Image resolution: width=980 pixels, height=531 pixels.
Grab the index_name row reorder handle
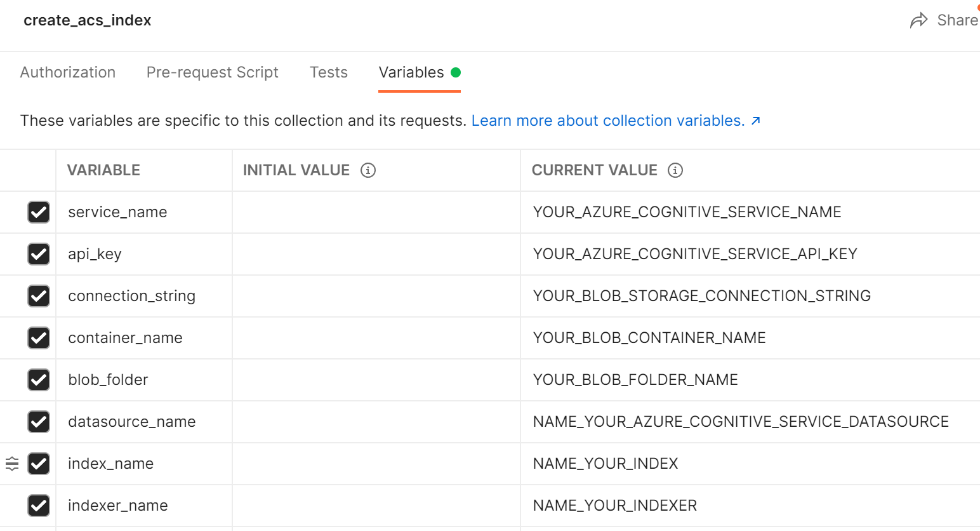12,464
